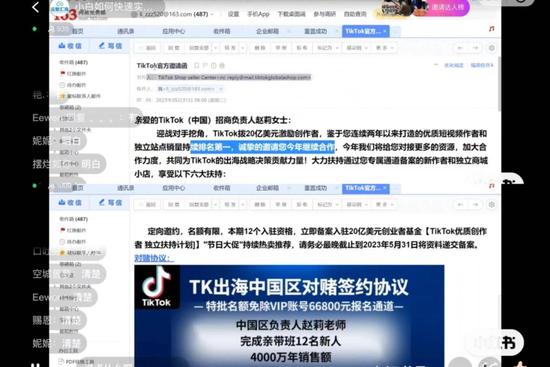
Task: Click the scrollbar beside the email header
Action: (499, 83)
